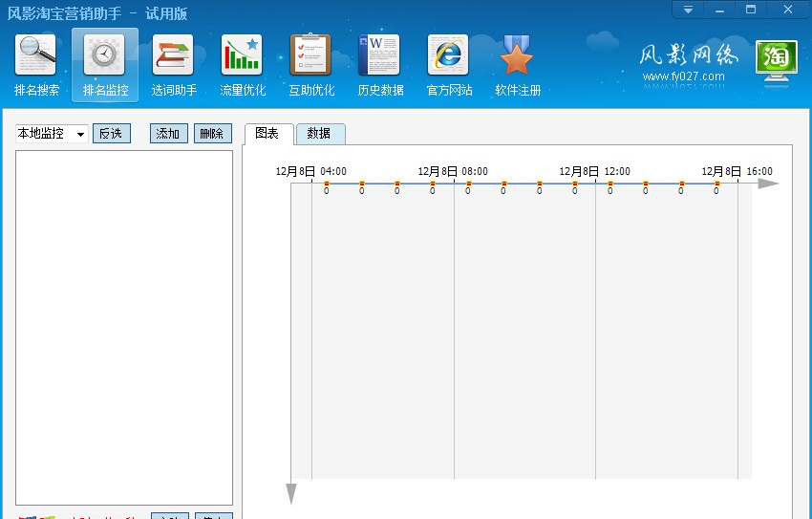Viewport: 812px width, 519px height.
Task: Select the 排名监控 ranking monitor icon
Action: [105, 65]
